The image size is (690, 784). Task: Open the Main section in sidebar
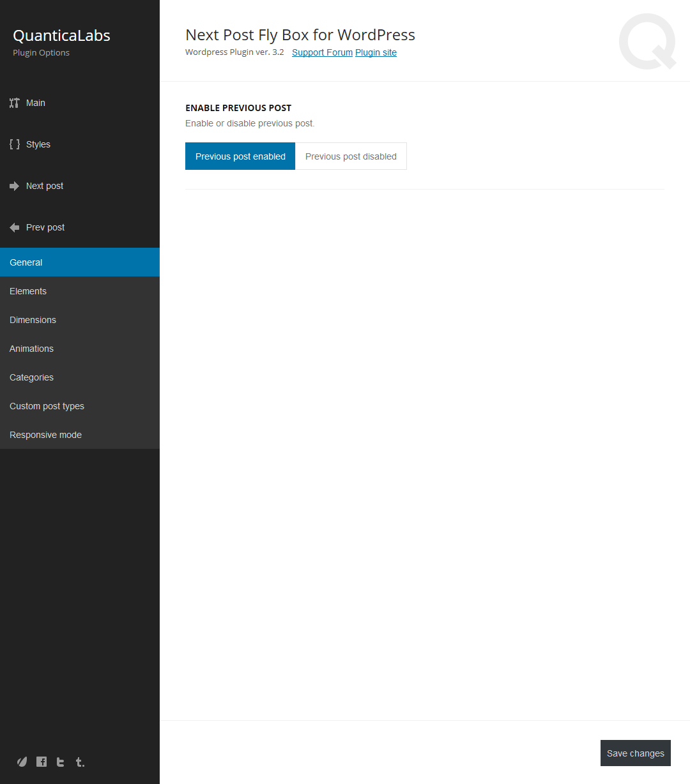pos(80,103)
